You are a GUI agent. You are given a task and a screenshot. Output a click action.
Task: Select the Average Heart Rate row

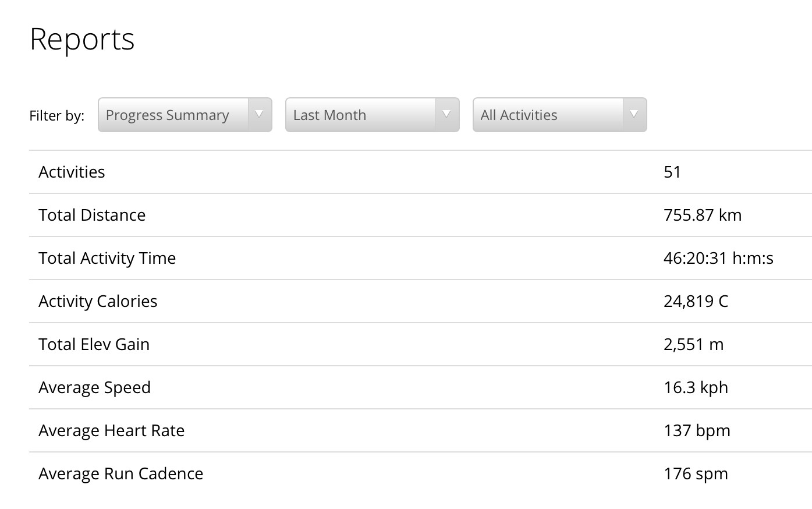point(420,430)
